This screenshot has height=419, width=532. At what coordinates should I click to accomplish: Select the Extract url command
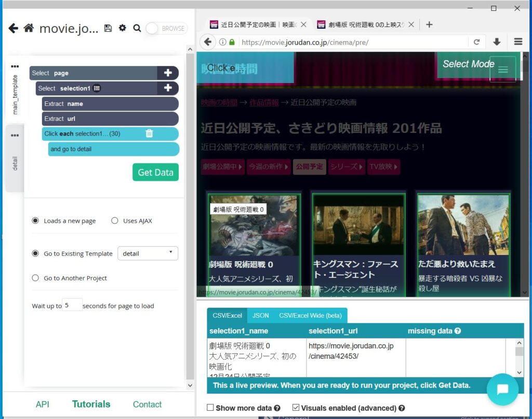click(x=110, y=119)
